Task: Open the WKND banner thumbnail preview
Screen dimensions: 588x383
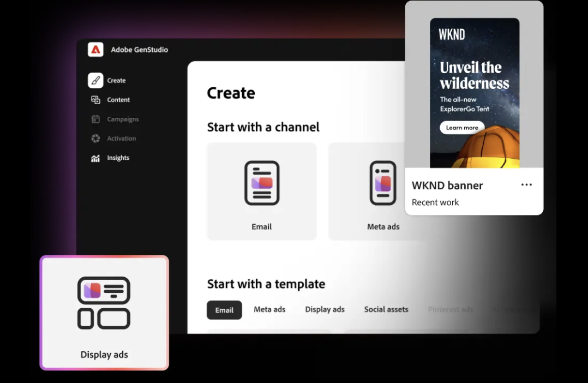Action: pyautogui.click(x=475, y=93)
